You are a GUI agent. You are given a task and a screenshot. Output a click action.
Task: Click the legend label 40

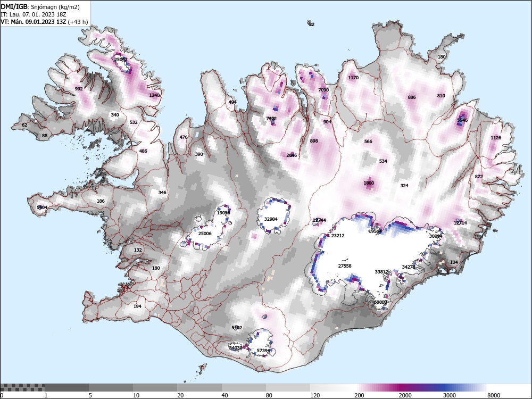(225, 395)
